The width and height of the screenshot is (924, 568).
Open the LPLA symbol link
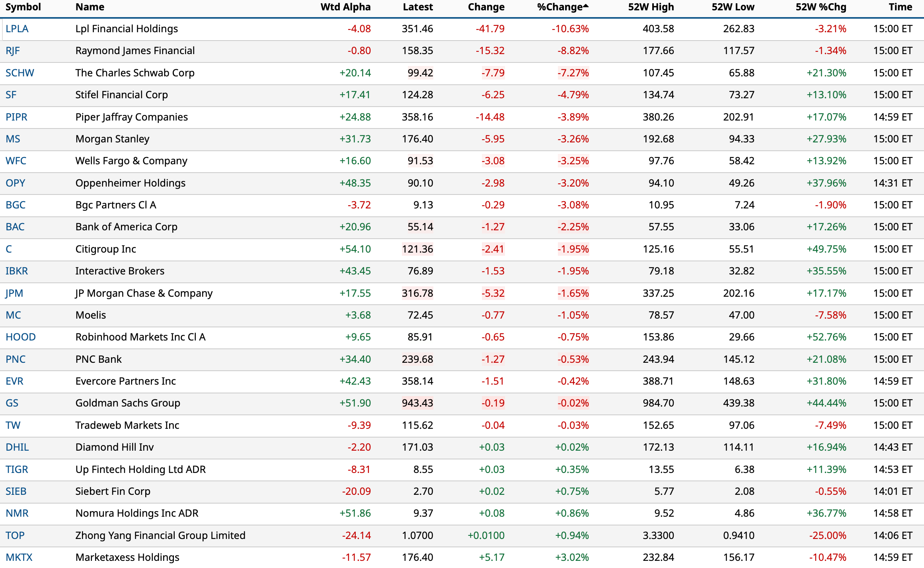(17, 29)
